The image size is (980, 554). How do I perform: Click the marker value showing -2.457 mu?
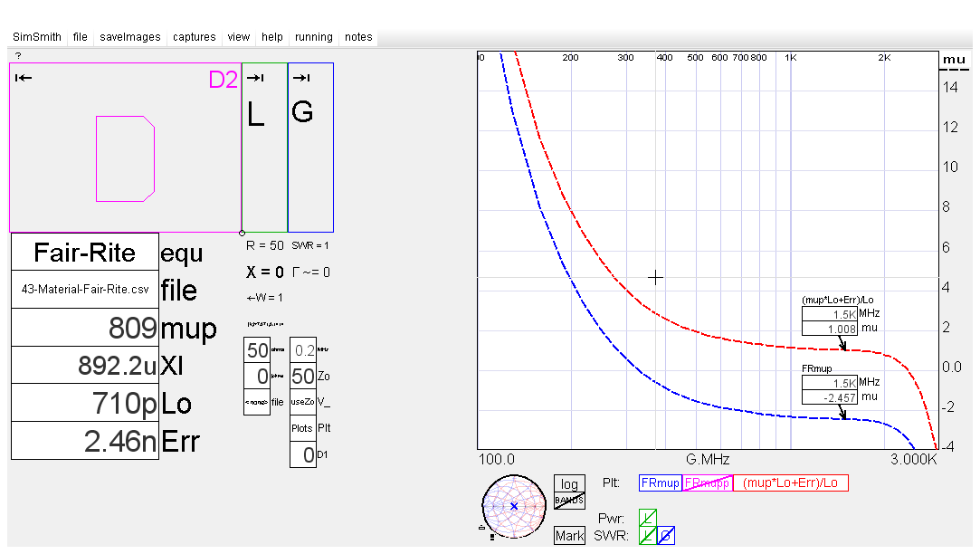pyautogui.click(x=830, y=397)
